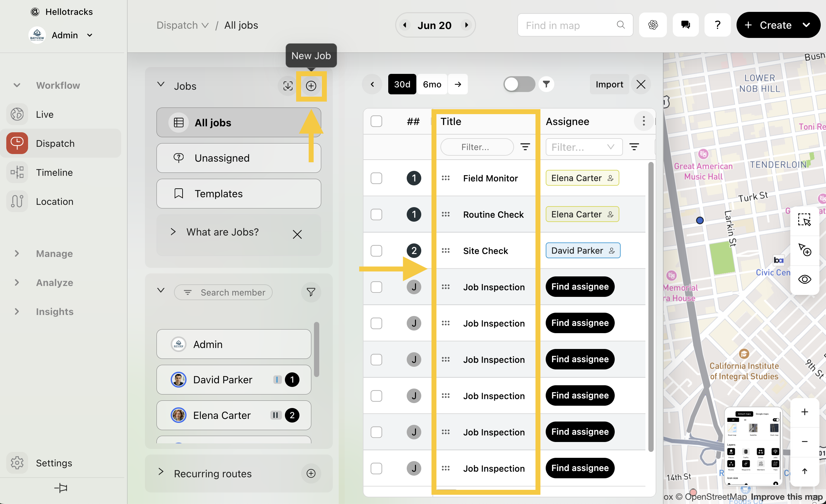Image resolution: width=826 pixels, height=504 pixels.
Task: Switch to 30d time range
Action: tap(402, 84)
